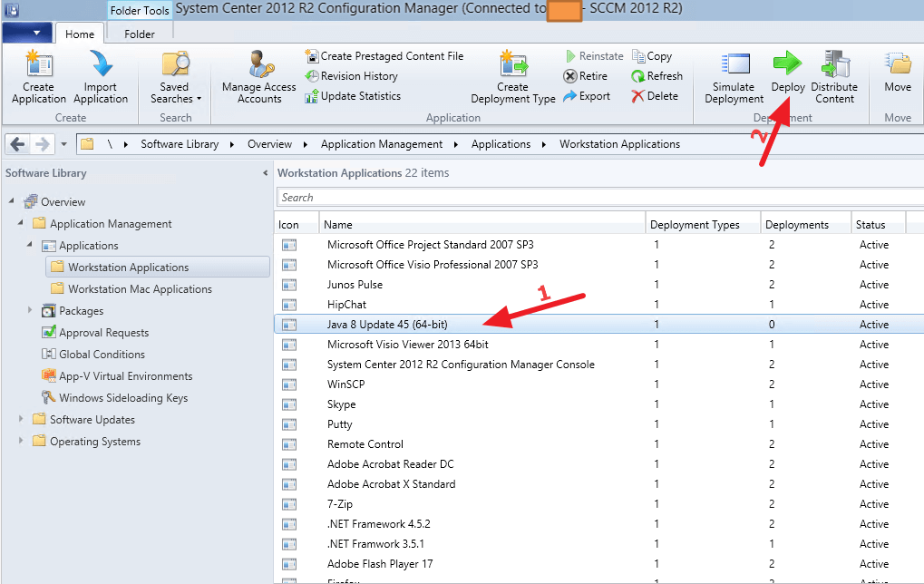The width and height of the screenshot is (924, 584).
Task: Open Global Conditions node
Action: [93, 355]
